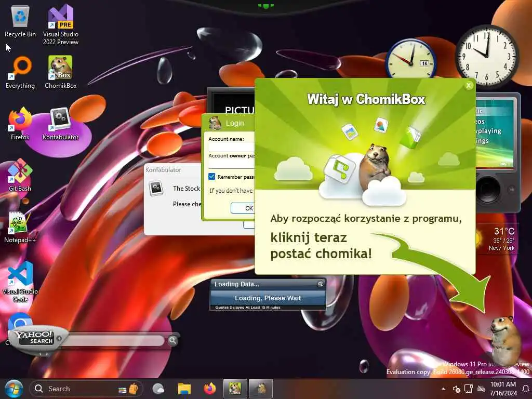This screenshot has height=399, width=532.
Task: Open the ChomikBox desktop shortcut
Action: pyautogui.click(x=61, y=72)
